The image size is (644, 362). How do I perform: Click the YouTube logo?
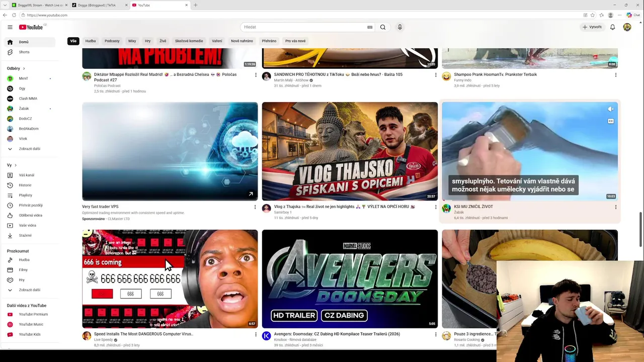(x=31, y=27)
